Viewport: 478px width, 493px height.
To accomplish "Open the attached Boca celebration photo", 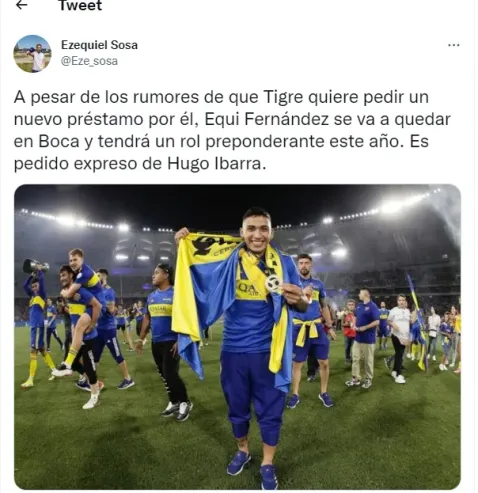I will tap(237, 337).
